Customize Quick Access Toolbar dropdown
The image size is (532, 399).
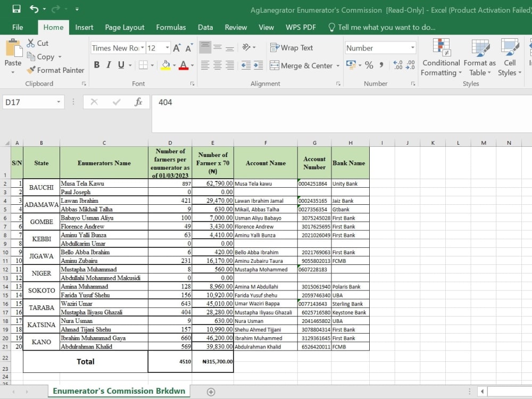point(77,9)
